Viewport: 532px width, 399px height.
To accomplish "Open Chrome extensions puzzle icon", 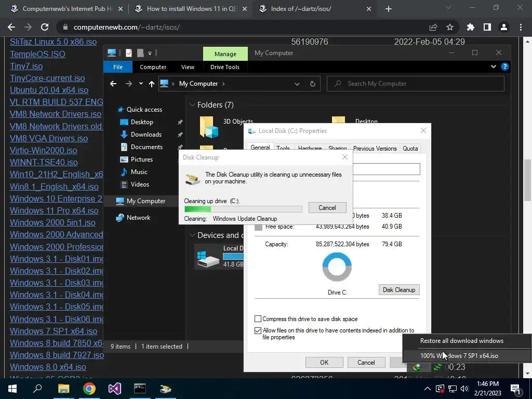I will coord(470,27).
